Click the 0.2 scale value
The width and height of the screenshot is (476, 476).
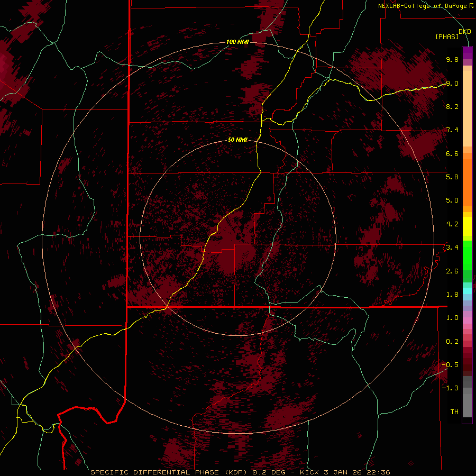coord(452,342)
